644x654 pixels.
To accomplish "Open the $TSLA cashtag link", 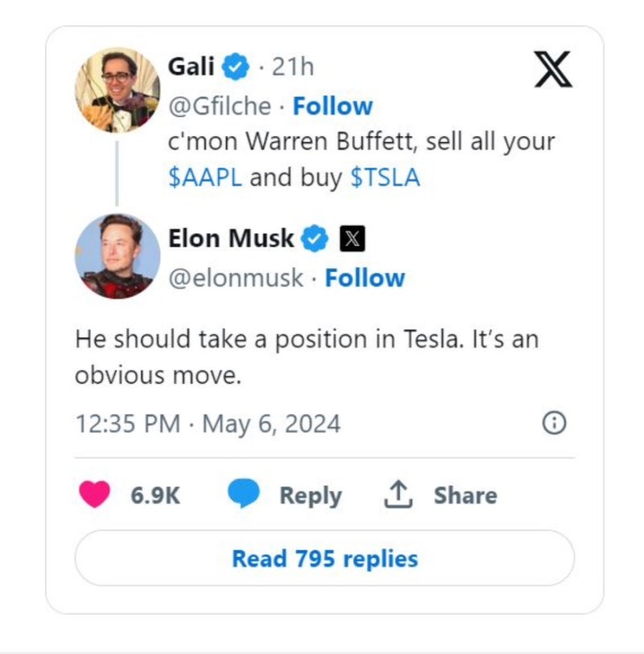I will coord(385,177).
